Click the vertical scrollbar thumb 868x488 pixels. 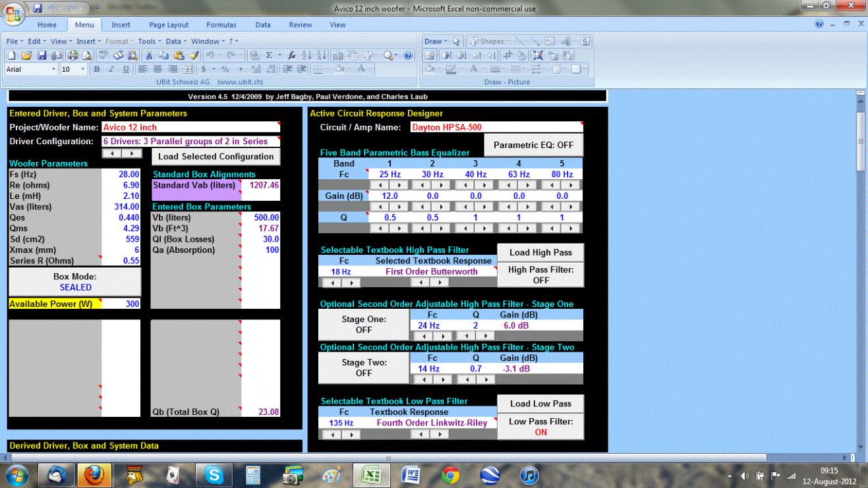tap(861, 142)
